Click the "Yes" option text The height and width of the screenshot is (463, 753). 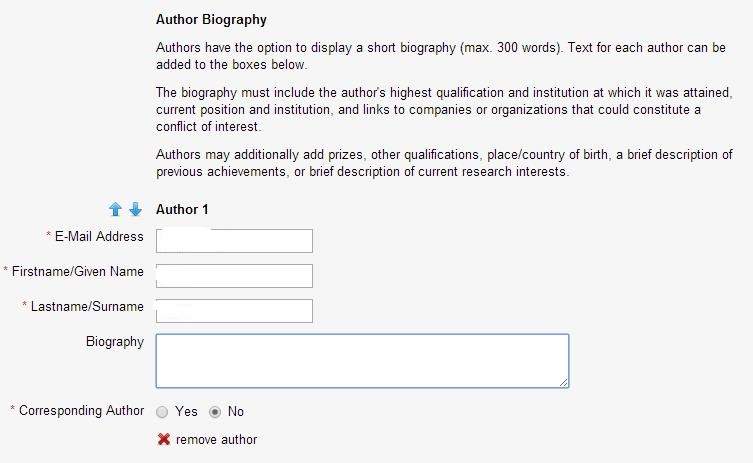coord(186,412)
